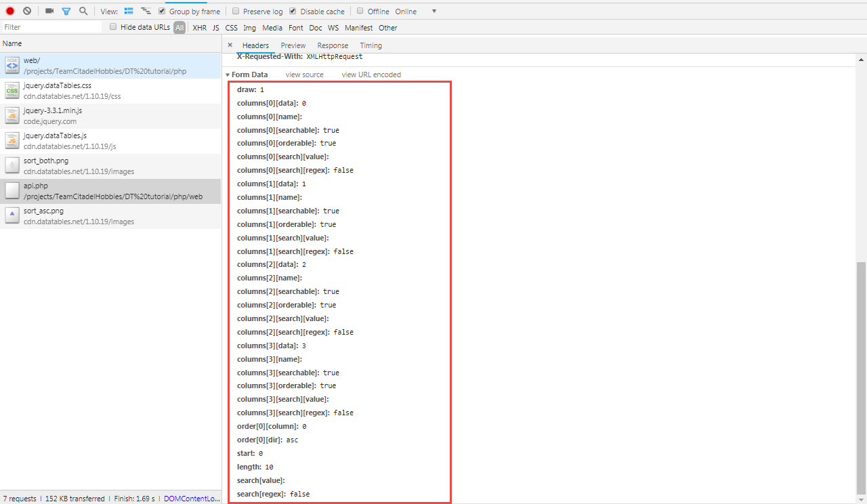Image resolution: width=867 pixels, height=504 pixels.
Task: Clear the network log
Action: pyautogui.click(x=27, y=11)
